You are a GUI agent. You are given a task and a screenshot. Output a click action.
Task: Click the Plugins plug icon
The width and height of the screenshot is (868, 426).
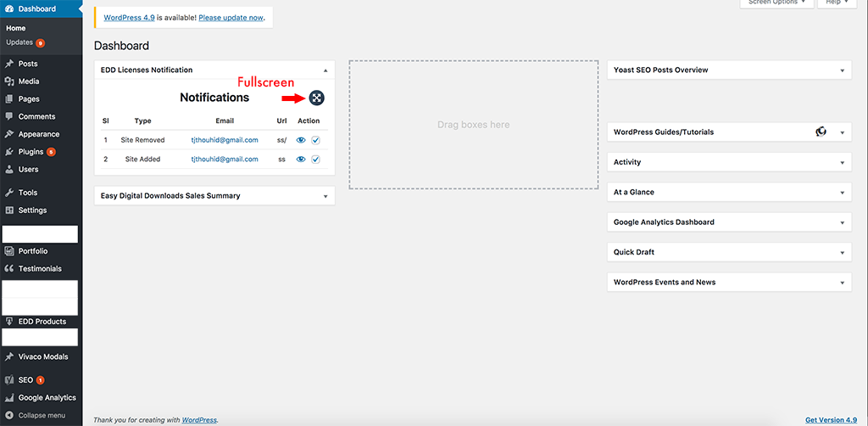8,152
